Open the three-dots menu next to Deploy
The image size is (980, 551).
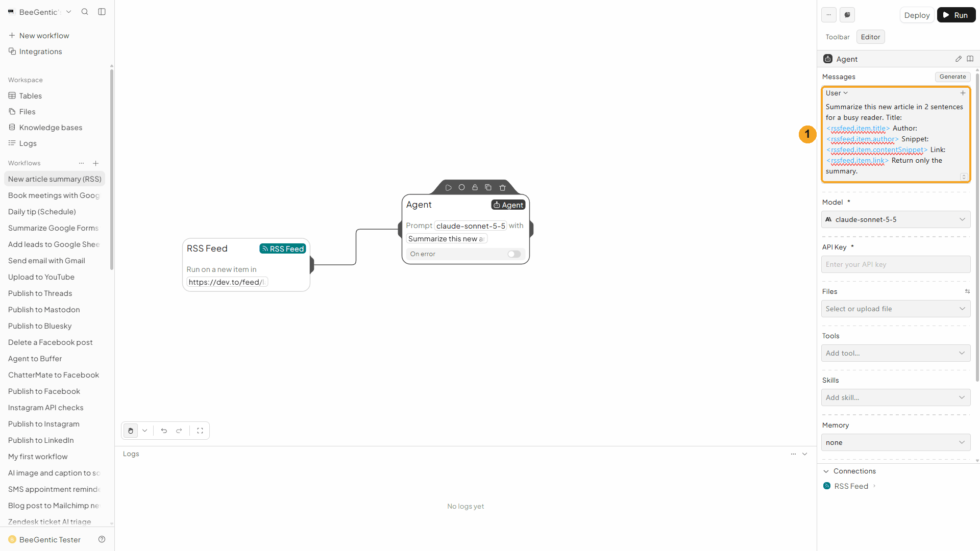coord(829,15)
